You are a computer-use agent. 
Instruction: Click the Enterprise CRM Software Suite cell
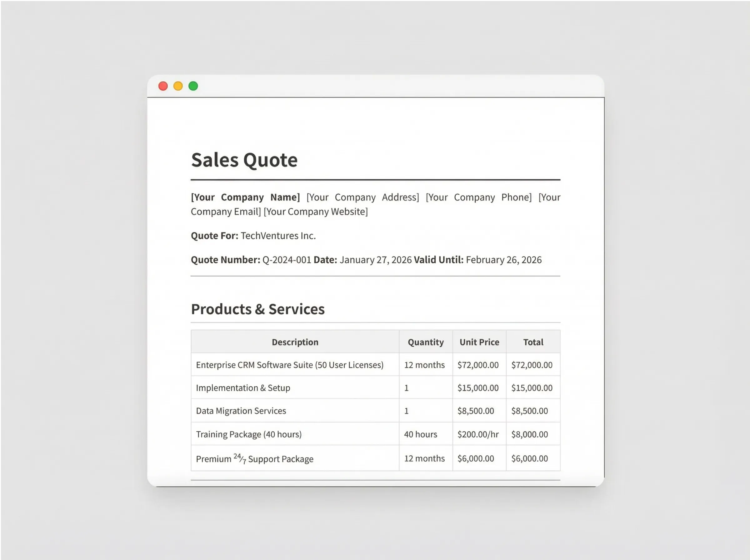point(290,365)
